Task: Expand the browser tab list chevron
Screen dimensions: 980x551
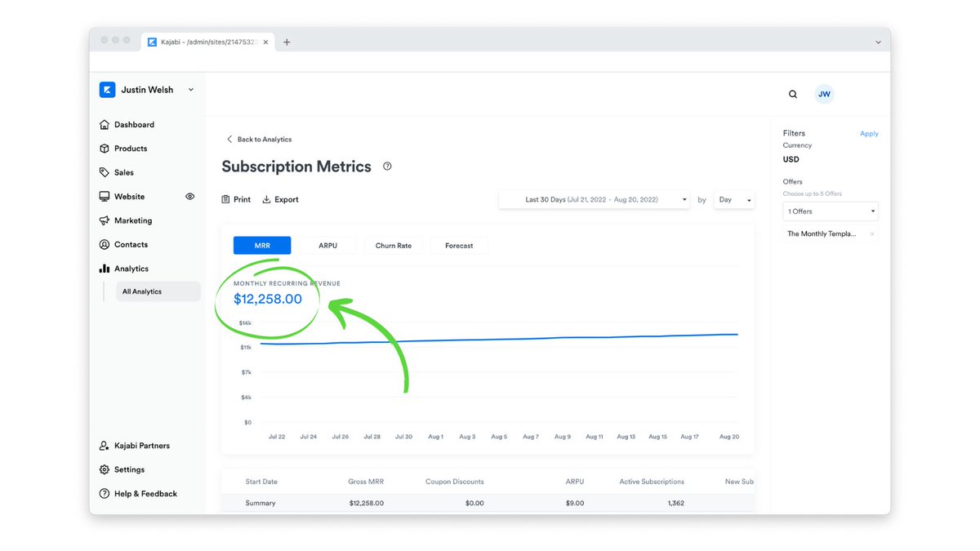Action: pos(878,42)
